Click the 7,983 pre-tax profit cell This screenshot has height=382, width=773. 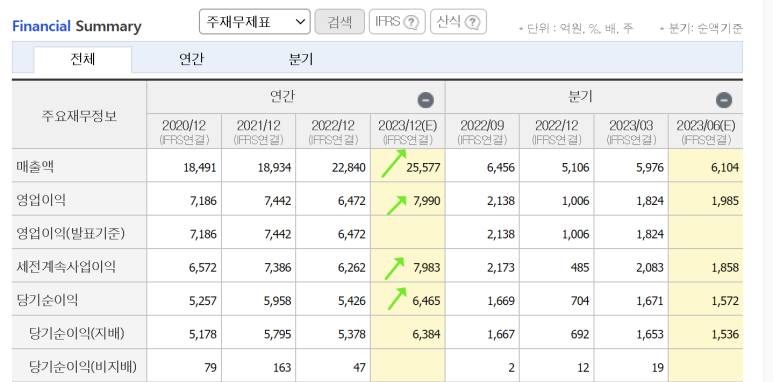coord(408,267)
